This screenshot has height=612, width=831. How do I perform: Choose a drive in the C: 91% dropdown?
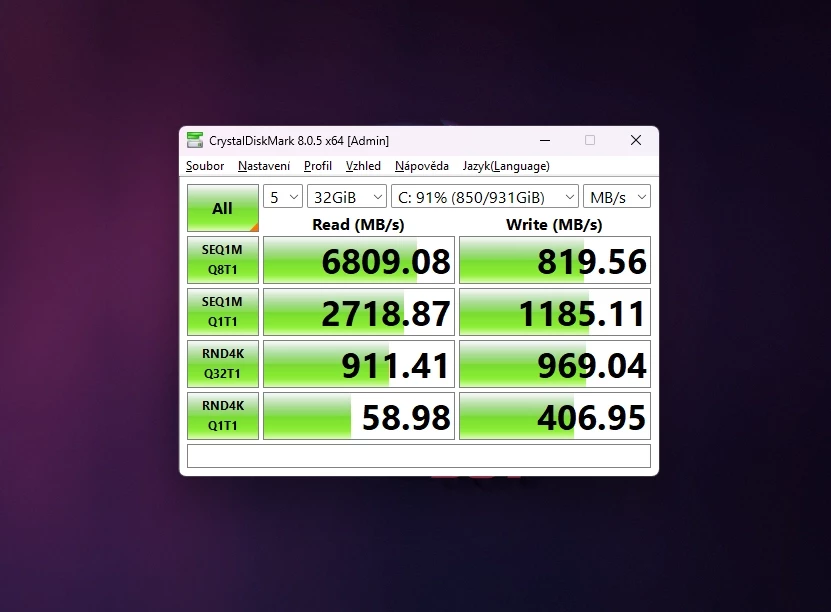[484, 197]
